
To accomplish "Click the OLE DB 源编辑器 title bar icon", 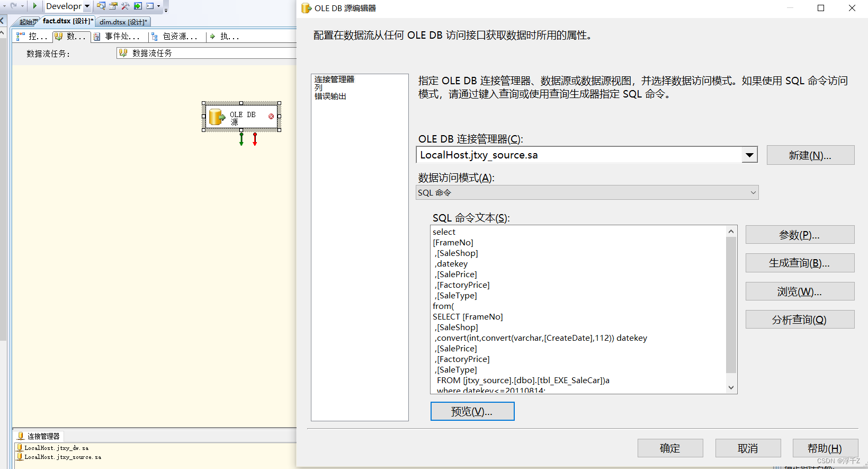I will click(306, 8).
